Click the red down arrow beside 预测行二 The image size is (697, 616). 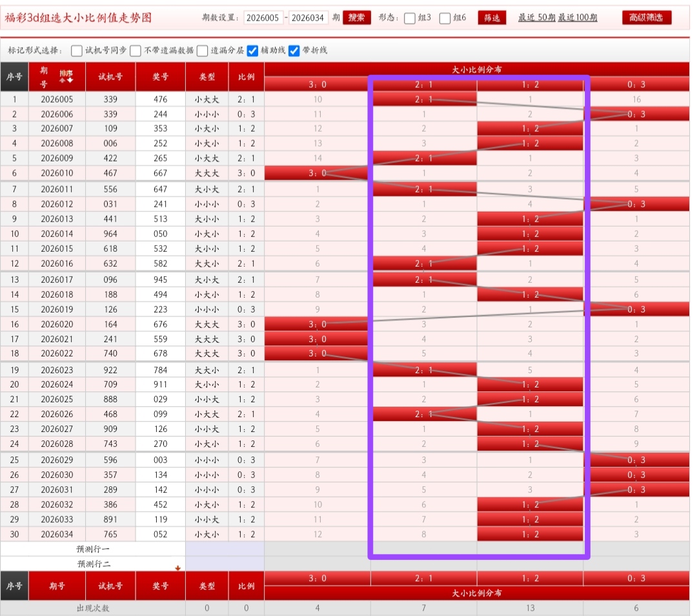pos(177,568)
